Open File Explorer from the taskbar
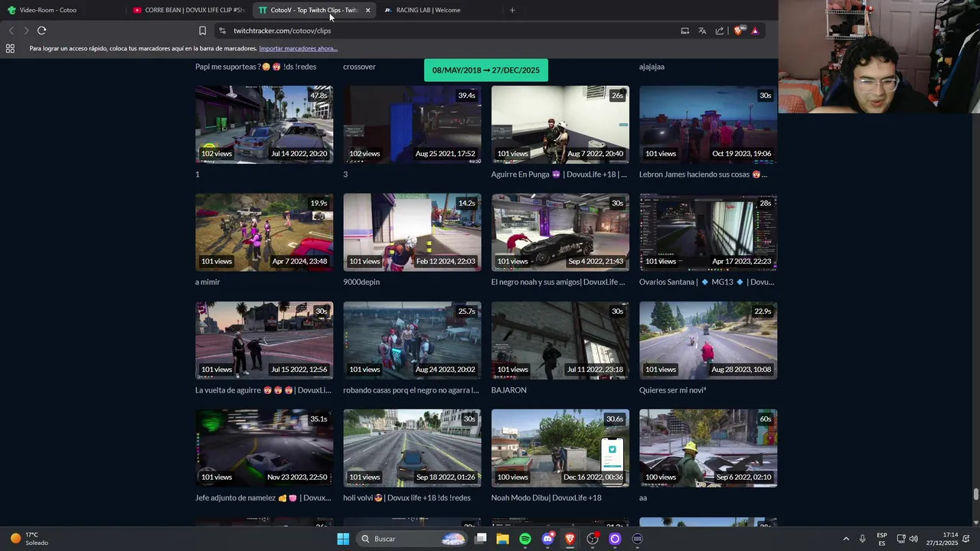 click(x=503, y=539)
